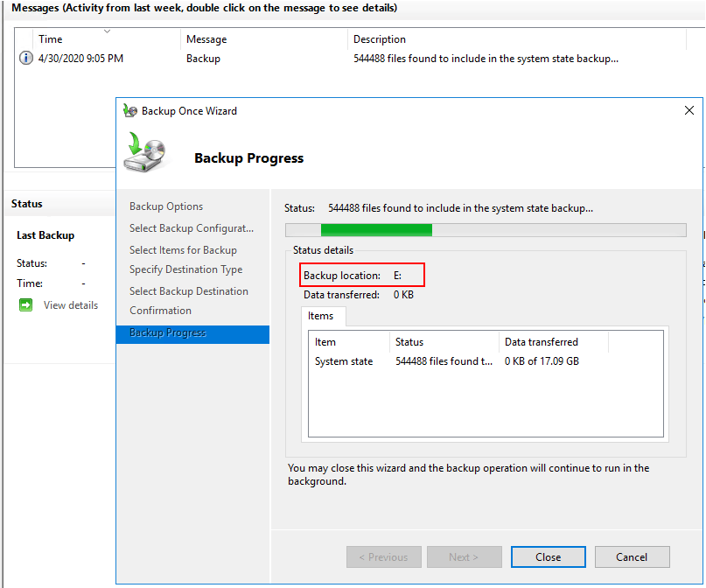The height and width of the screenshot is (588, 706).
Task: Click the Last Backup heading
Action: pyautogui.click(x=45, y=235)
